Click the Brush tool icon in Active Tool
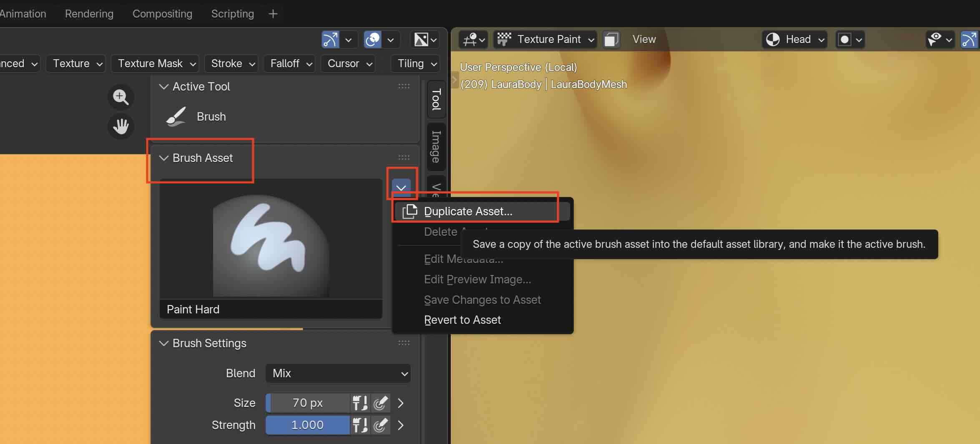This screenshot has height=444, width=980. pos(176,116)
